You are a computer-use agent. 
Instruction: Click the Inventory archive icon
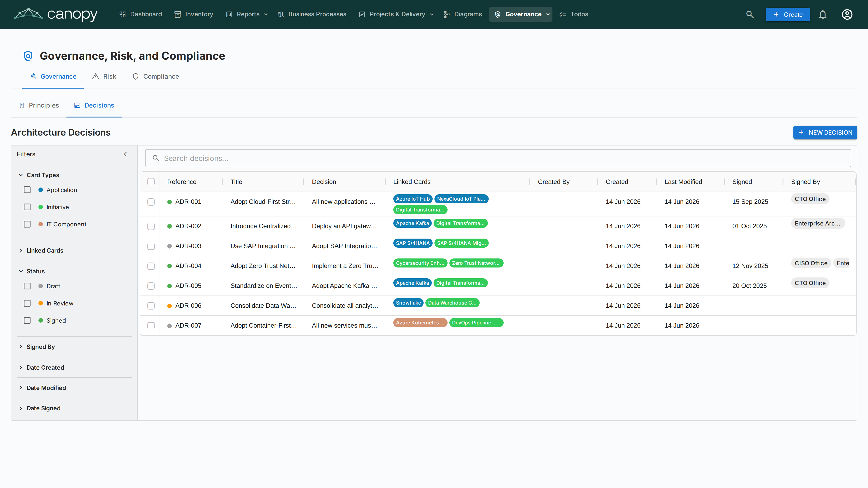178,14
